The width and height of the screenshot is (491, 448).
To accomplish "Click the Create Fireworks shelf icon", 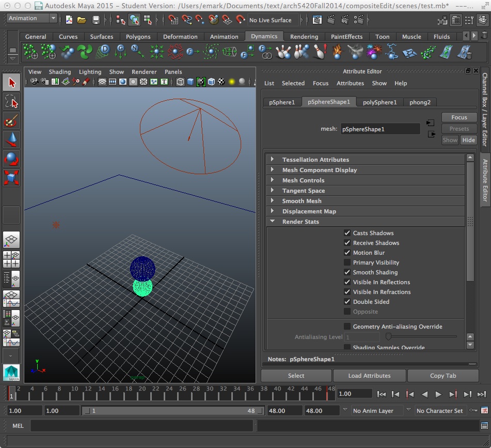I will tap(374, 52).
